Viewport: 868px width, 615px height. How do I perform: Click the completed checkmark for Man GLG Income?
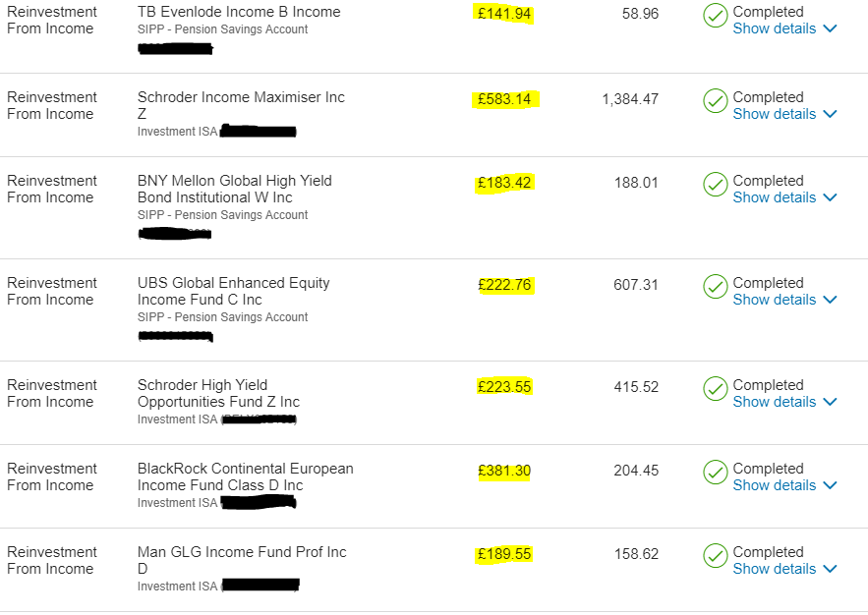coord(716,556)
